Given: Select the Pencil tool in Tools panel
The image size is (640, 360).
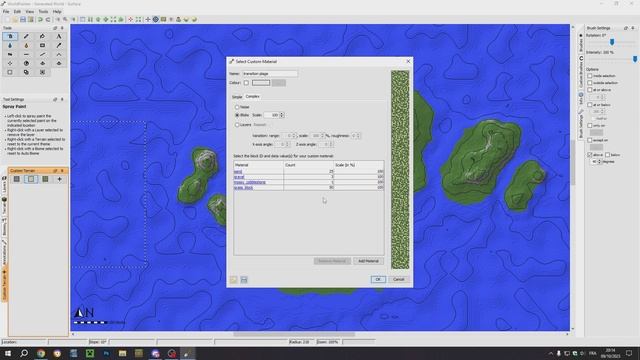Looking at the screenshot, I should click(26, 36).
